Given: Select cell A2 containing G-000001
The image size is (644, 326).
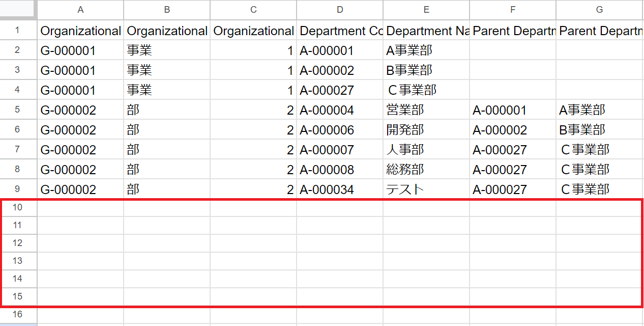Looking at the screenshot, I should tap(80, 50).
